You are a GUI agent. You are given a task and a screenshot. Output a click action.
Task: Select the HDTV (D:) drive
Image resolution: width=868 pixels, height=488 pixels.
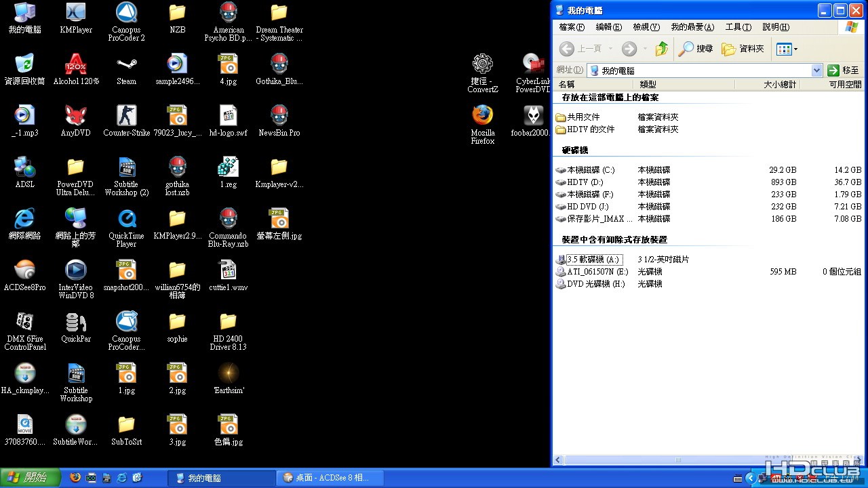pos(585,182)
